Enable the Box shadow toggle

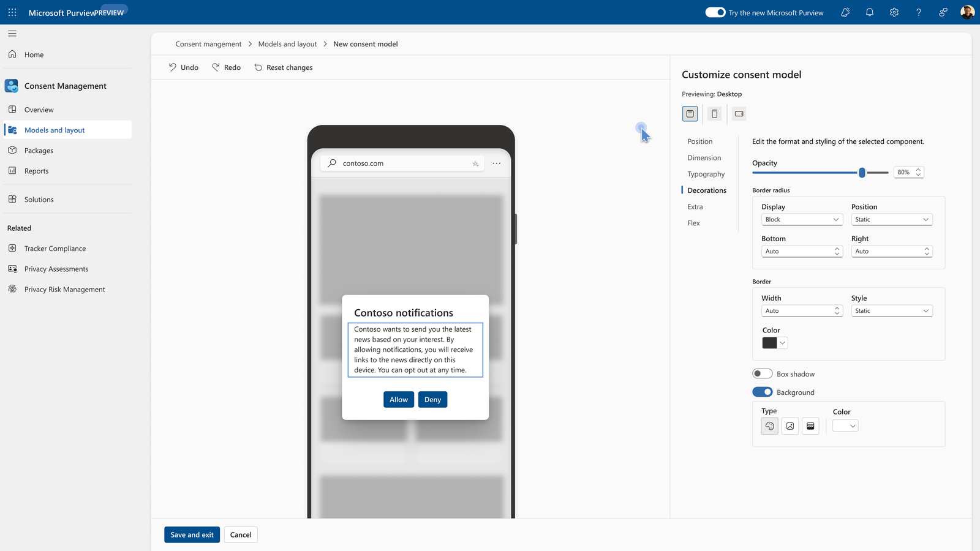(763, 373)
